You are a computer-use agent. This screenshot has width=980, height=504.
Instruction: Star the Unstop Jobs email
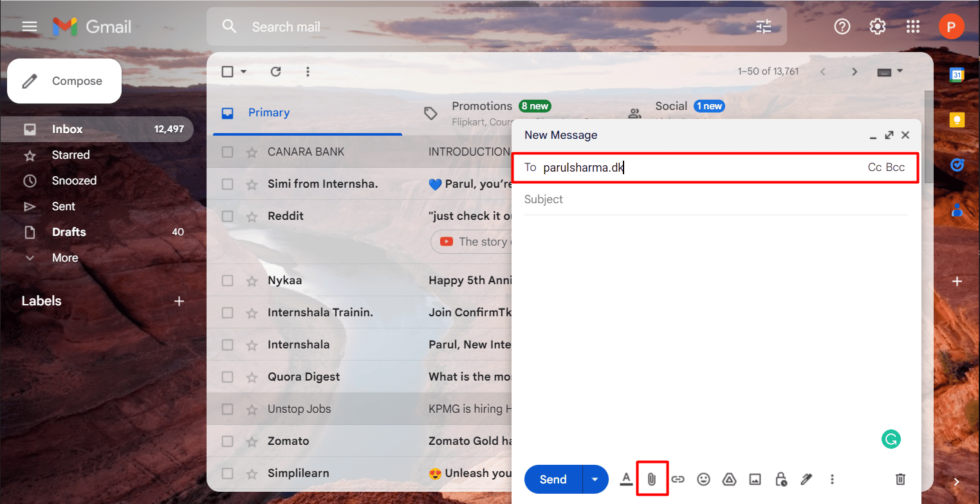point(252,409)
